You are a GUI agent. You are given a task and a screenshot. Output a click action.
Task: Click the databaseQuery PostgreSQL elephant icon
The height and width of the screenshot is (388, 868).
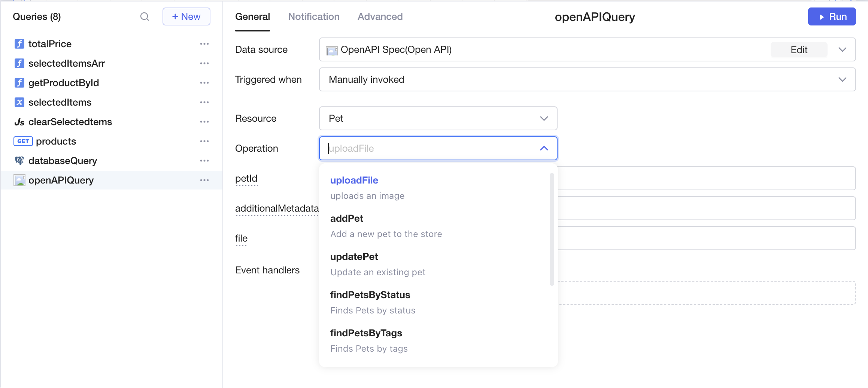coord(19,161)
